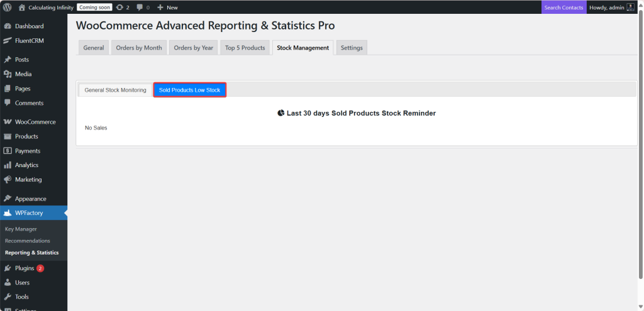Click the Posts pin icon
The height and width of the screenshot is (311, 644).
pos(8,60)
